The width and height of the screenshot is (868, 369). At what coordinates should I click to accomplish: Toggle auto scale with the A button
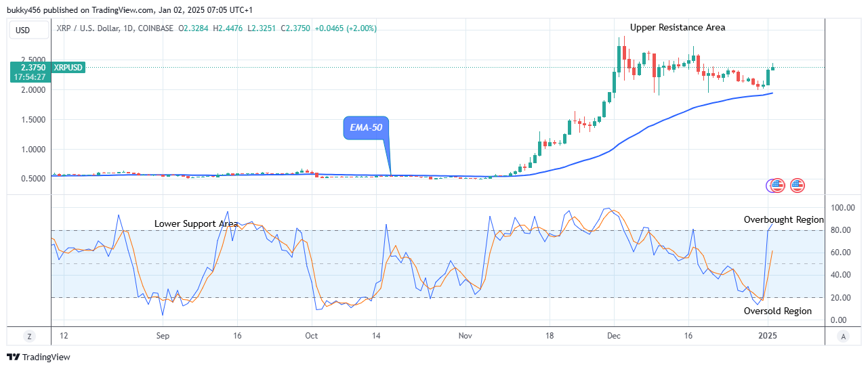click(844, 336)
